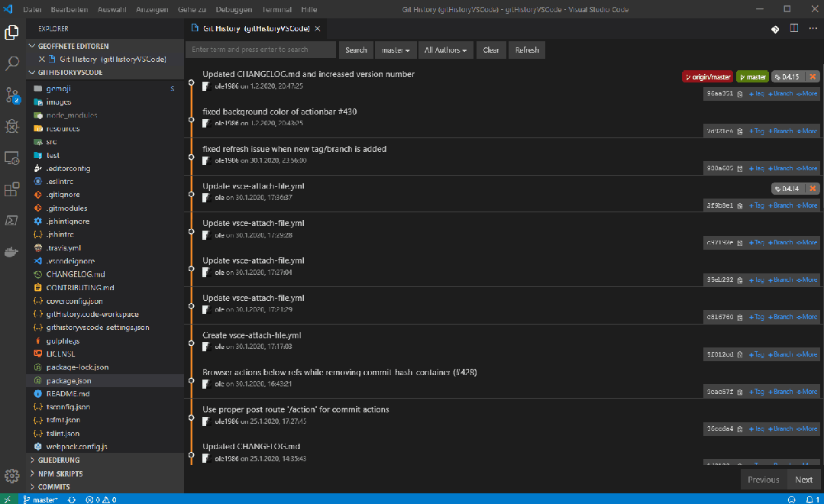The height and width of the screenshot is (504, 824).
Task: Click the feedback smiley in status bar
Action: click(791, 499)
